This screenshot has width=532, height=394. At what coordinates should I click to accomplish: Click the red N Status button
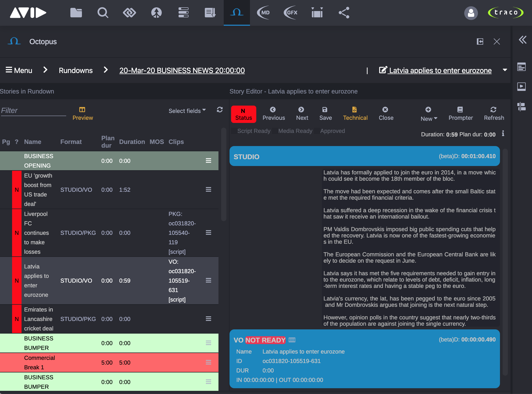click(243, 114)
